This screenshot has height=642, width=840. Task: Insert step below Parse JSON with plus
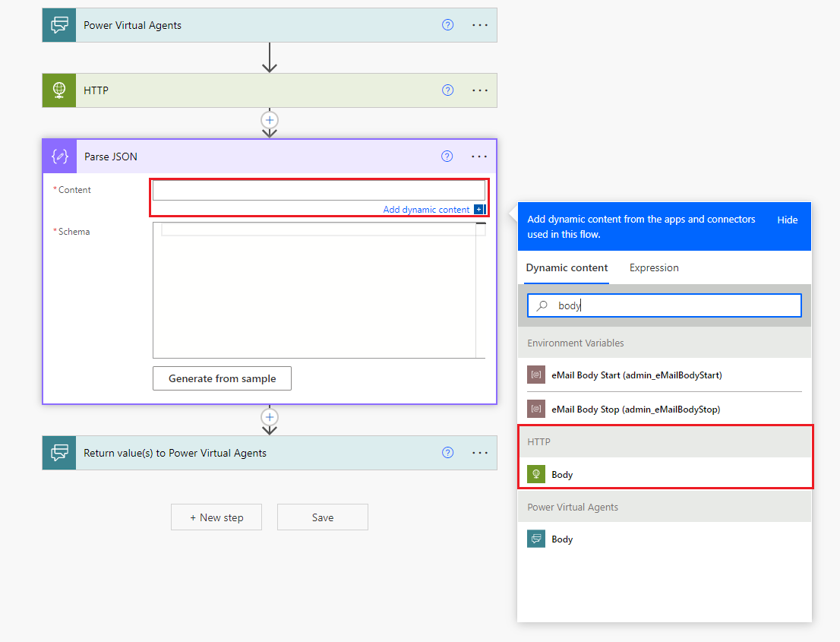[x=269, y=417]
